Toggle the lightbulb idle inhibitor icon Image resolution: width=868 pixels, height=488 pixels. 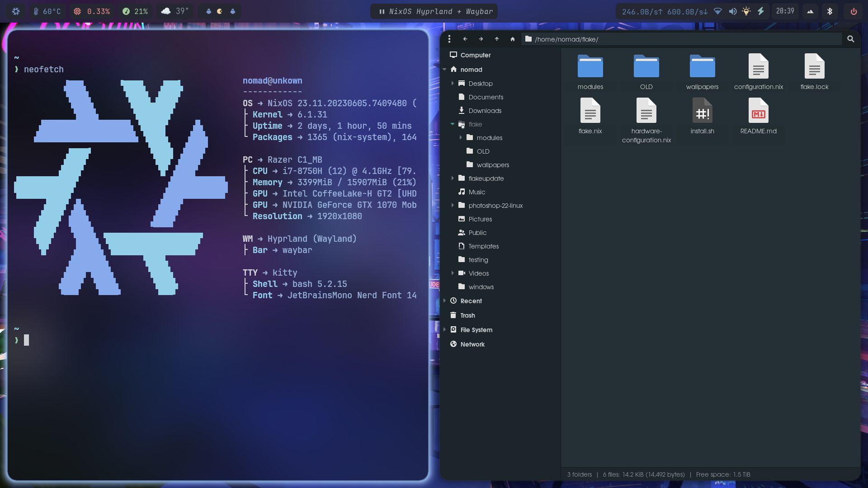pyautogui.click(x=746, y=12)
